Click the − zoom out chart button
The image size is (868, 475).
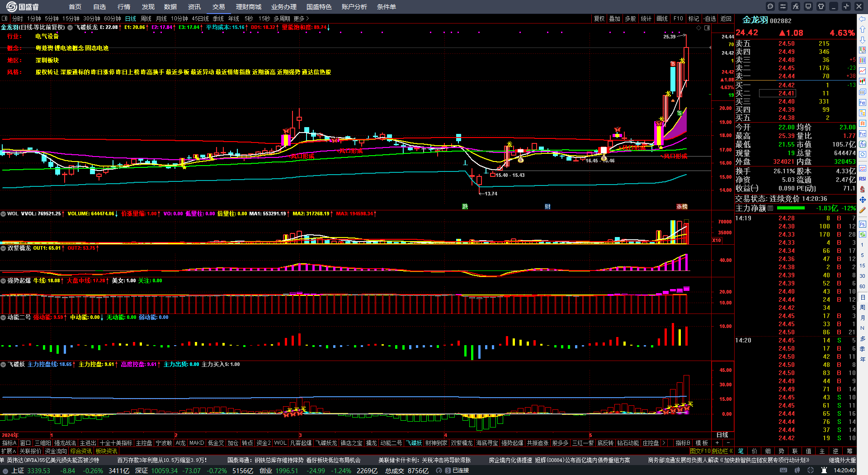coord(728,443)
